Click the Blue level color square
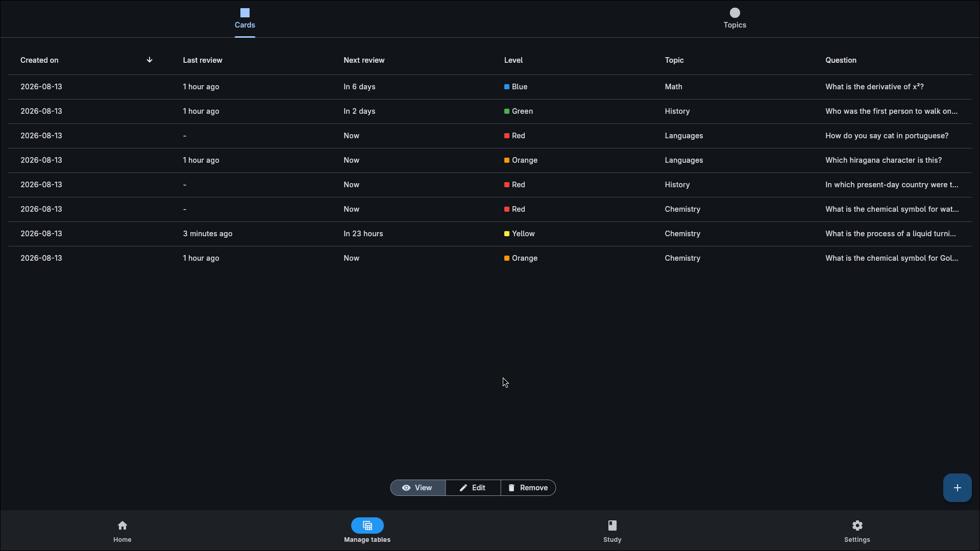This screenshot has height=551, width=980. (x=507, y=87)
